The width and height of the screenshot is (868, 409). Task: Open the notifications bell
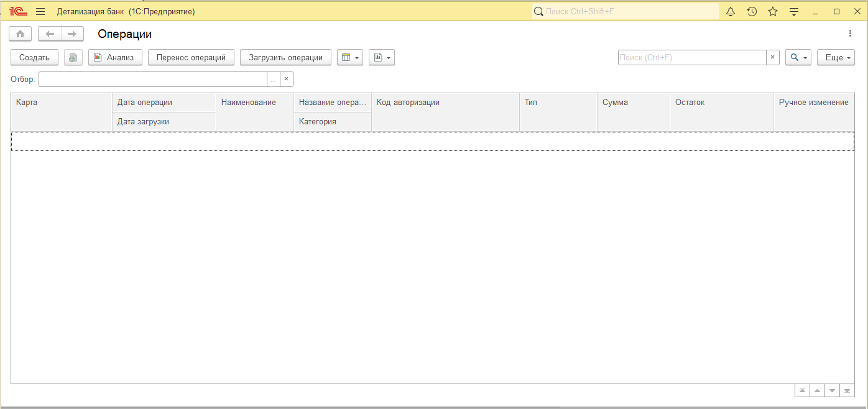(x=731, y=11)
